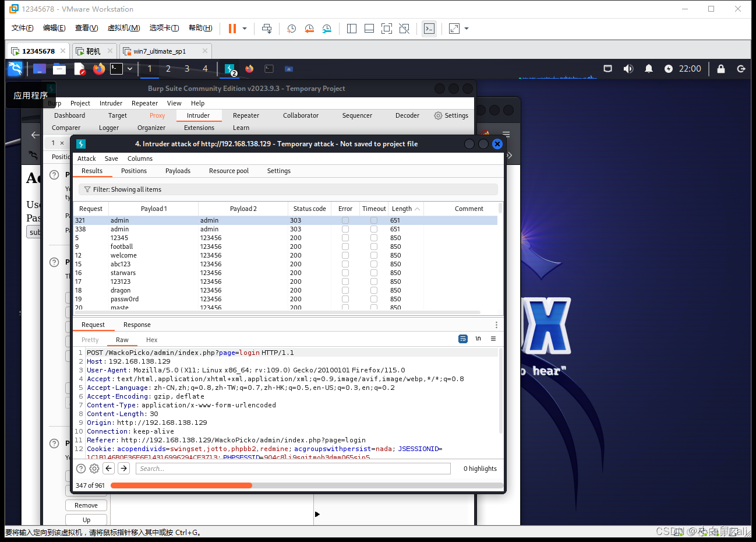The height and width of the screenshot is (542, 756).
Task: Open the Resource pool tab
Action: pyautogui.click(x=229, y=171)
